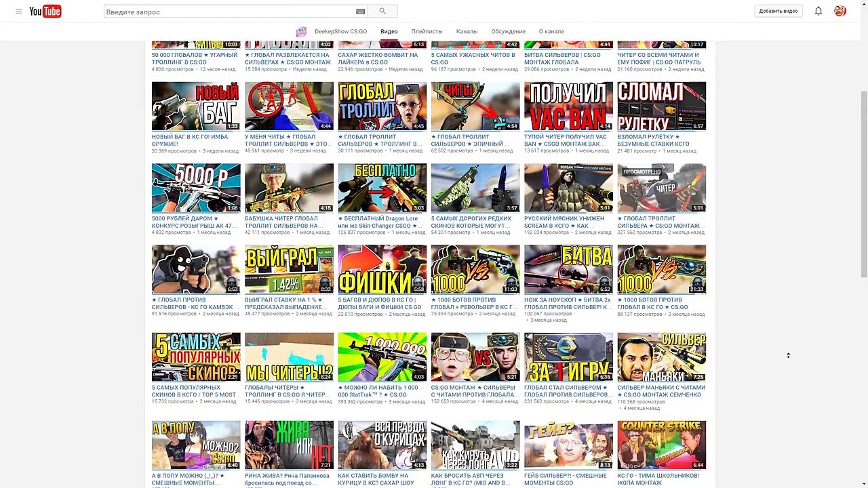
Task: Click the '126 837 просмотров' view count
Action: pyautogui.click(x=362, y=232)
